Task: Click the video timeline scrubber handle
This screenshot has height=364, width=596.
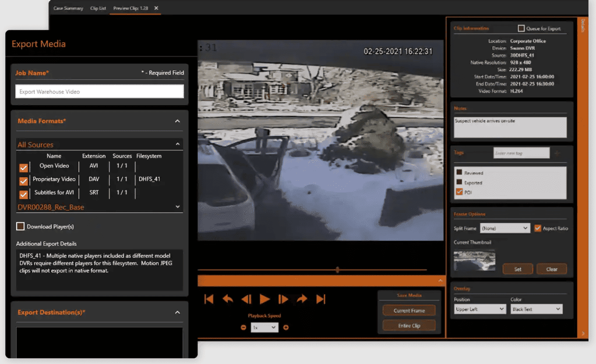Action: pos(337,270)
